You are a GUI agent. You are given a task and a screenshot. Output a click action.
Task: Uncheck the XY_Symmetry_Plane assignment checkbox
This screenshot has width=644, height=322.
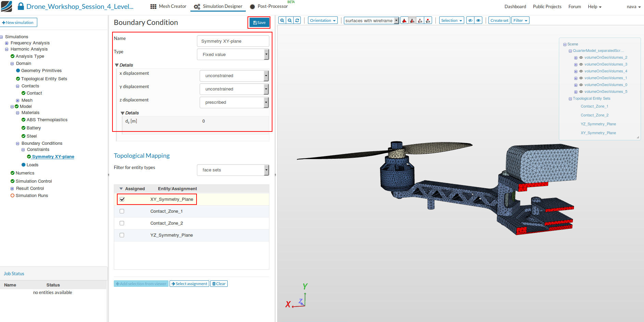(x=122, y=199)
